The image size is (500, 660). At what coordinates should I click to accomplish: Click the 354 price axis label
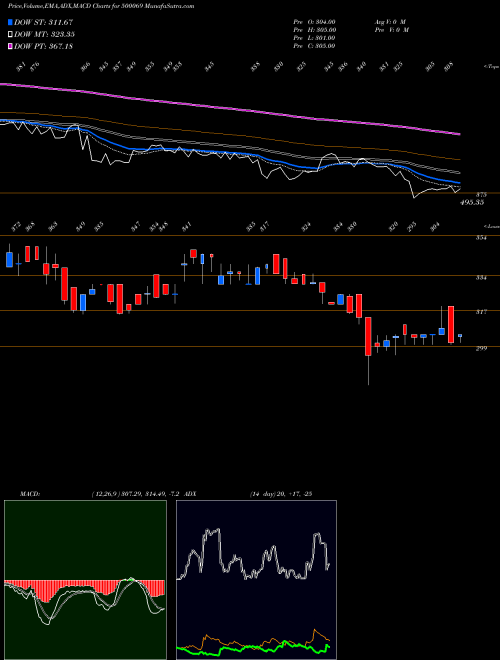click(482, 238)
